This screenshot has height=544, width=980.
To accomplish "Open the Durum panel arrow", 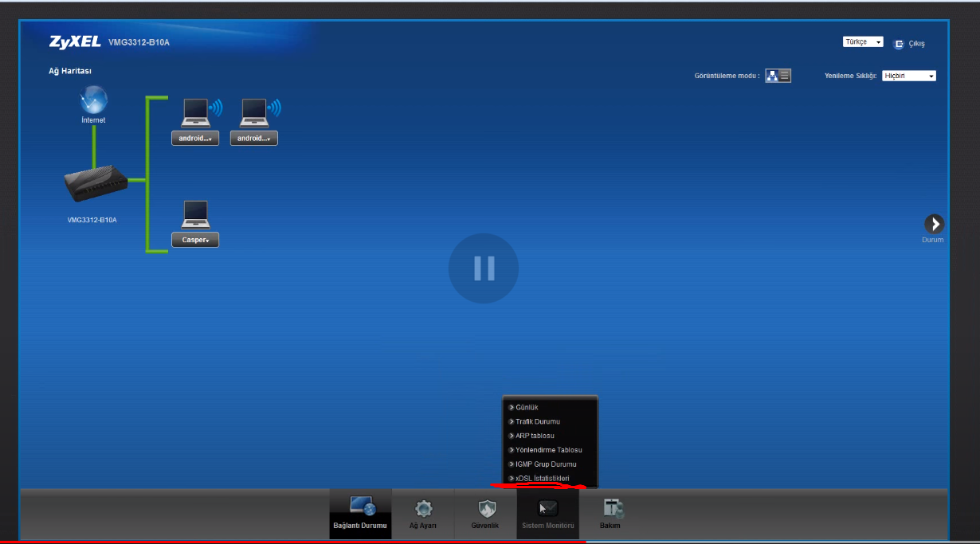I will [x=934, y=224].
